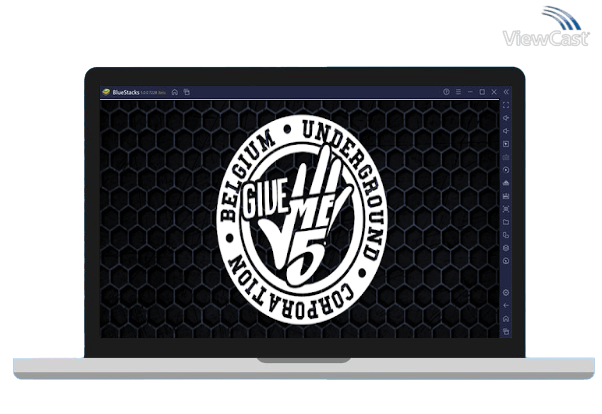
Task: Open the keyboard controls icon
Action: (x=506, y=157)
